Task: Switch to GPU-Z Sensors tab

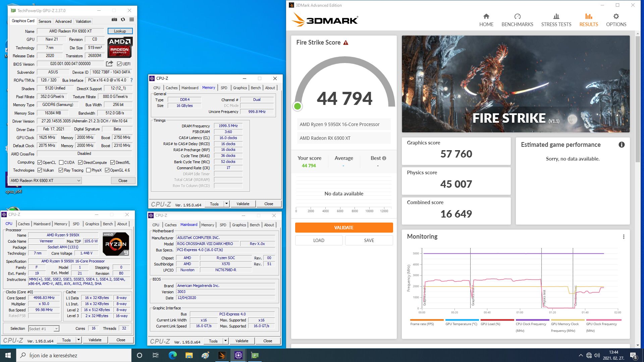Action: 45,21
